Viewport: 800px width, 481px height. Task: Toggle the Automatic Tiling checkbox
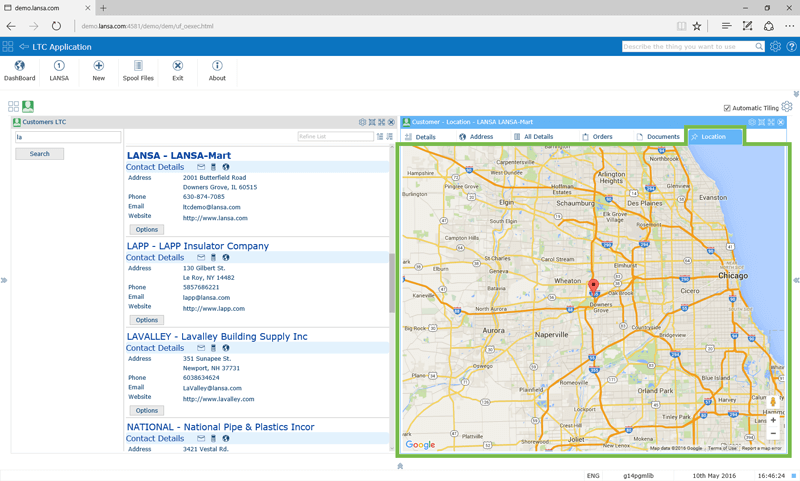pos(727,108)
